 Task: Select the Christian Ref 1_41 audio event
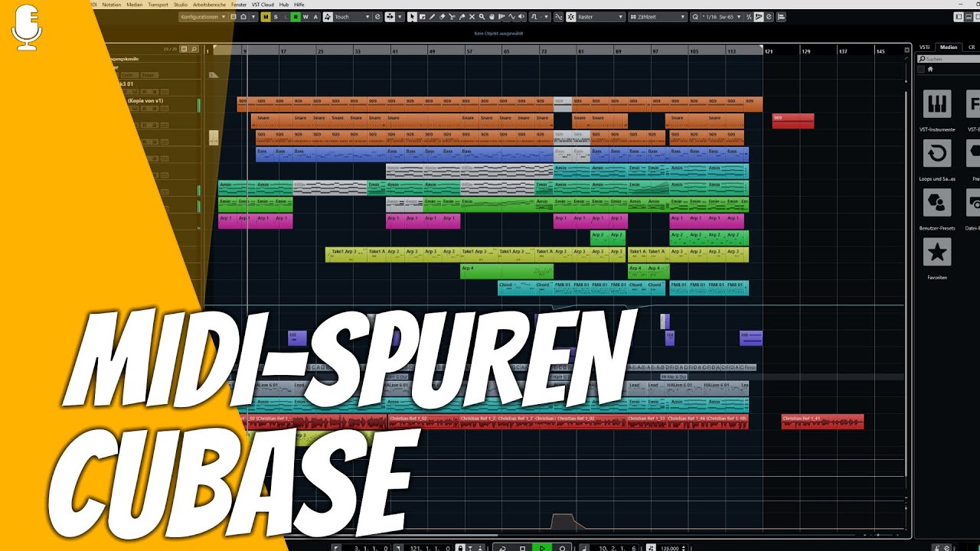(822, 422)
